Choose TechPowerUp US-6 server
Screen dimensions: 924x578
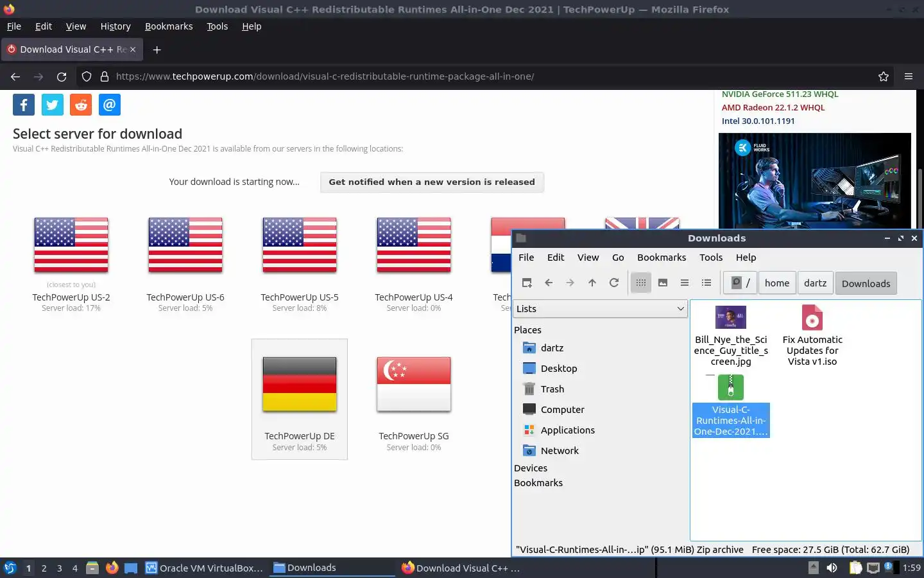click(x=185, y=265)
